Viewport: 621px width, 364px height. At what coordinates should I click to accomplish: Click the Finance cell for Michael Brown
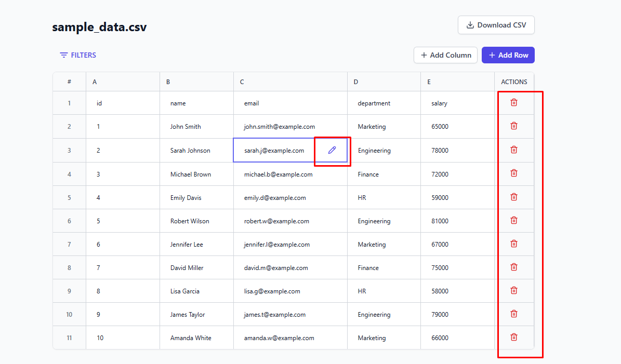[x=368, y=174]
